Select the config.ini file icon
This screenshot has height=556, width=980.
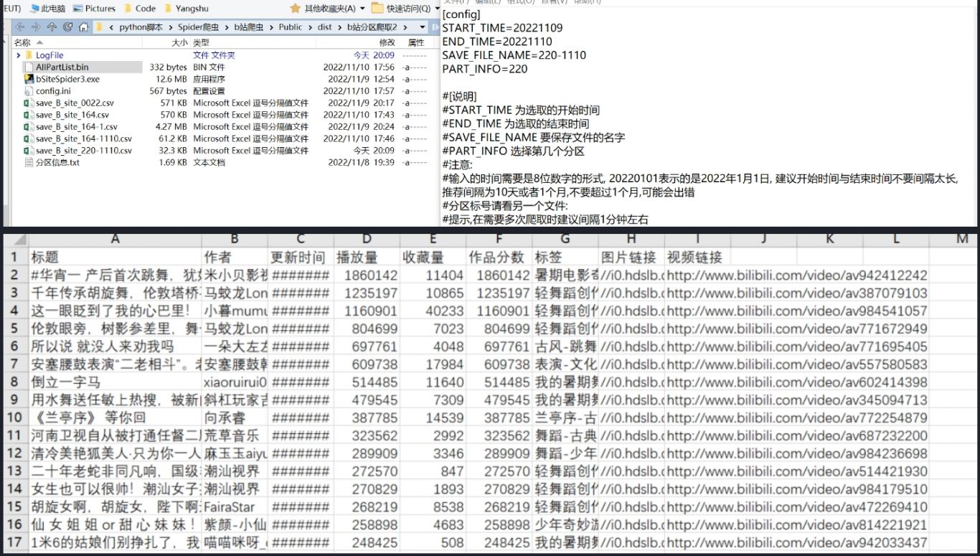pos(29,91)
